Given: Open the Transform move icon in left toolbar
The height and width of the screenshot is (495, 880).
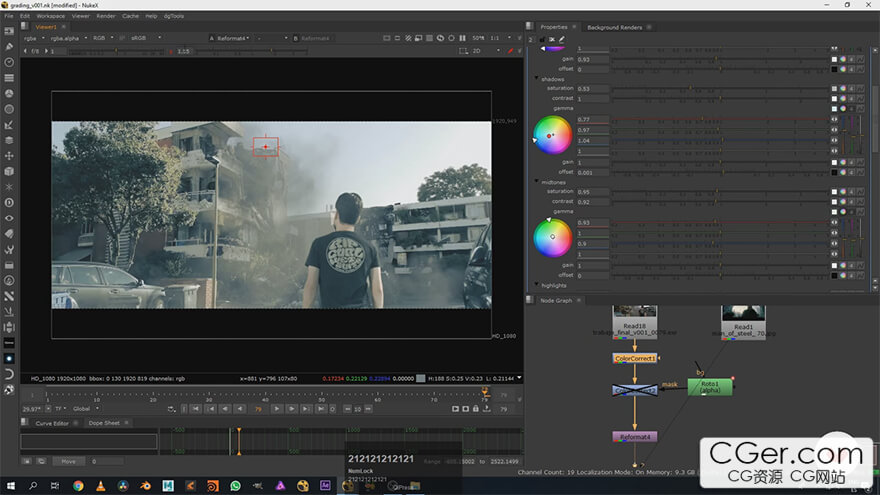Looking at the screenshot, I should 9,155.
